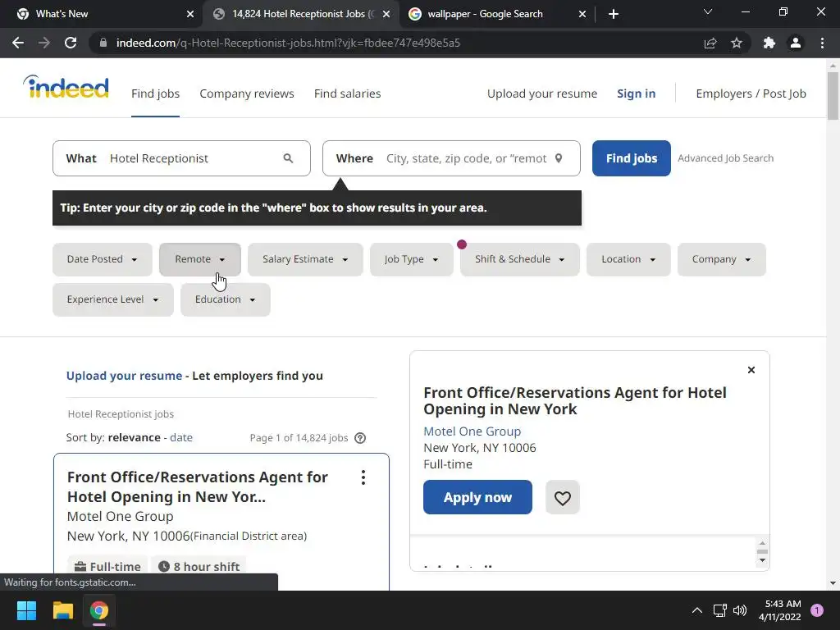Click the share page icon in address bar

tap(710, 43)
